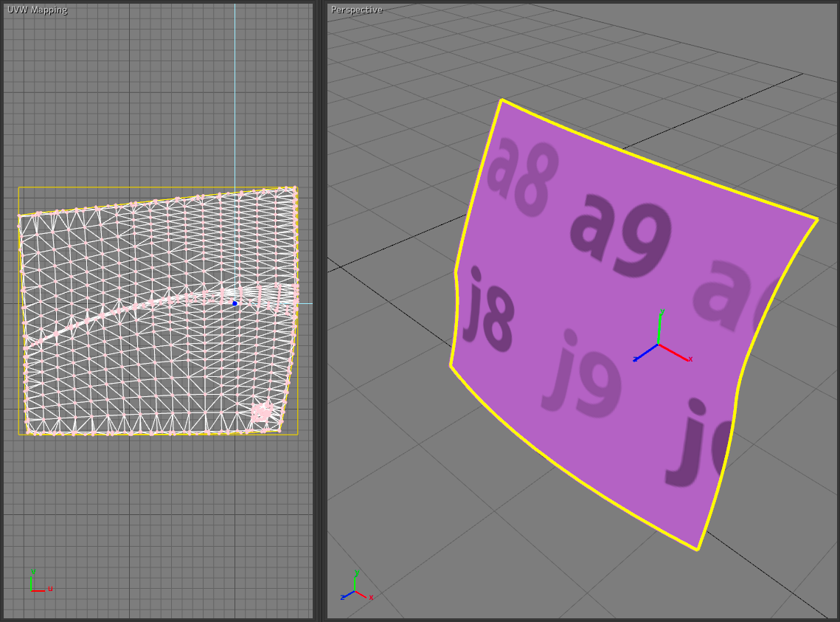This screenshot has width=840, height=622.
Task: Click the a9 texture label on the mesh
Action: (x=621, y=232)
